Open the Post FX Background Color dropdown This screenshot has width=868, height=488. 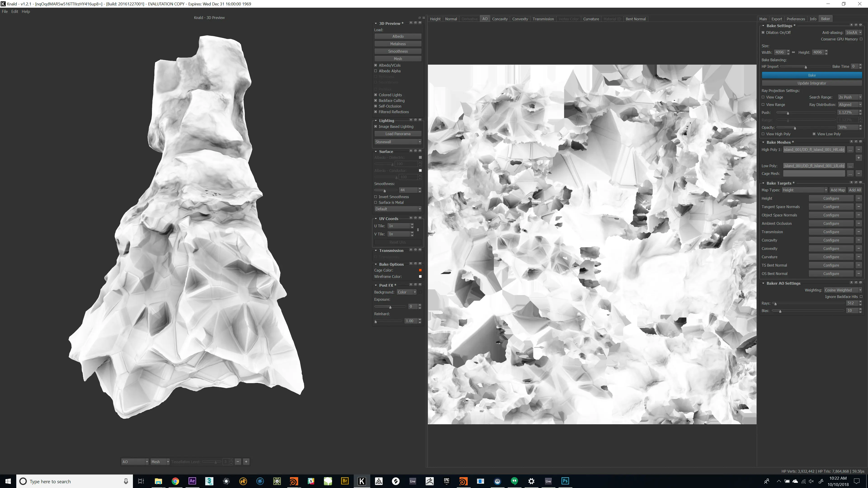pos(407,292)
